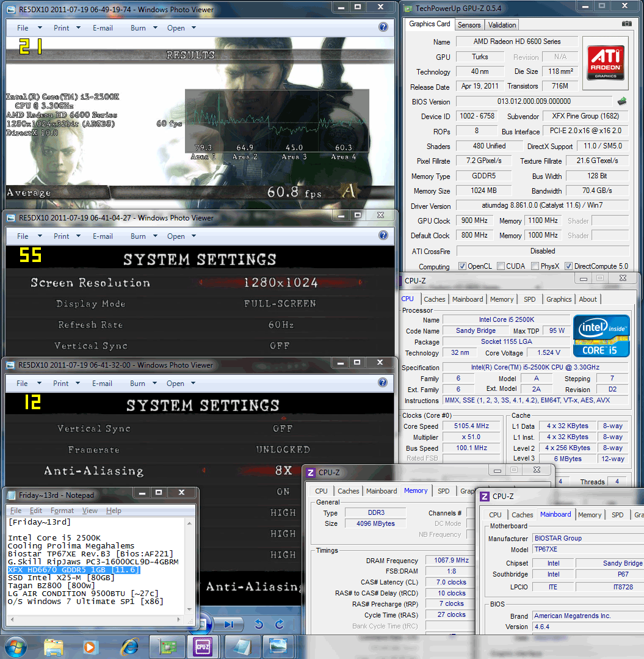The height and width of the screenshot is (659, 644).
Task: Open help in the 06-41-04-27 Photo Viewer
Action: tap(383, 235)
